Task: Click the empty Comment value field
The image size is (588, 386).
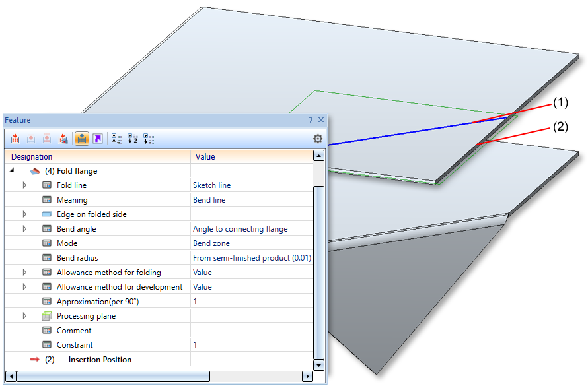Action: tap(252, 330)
